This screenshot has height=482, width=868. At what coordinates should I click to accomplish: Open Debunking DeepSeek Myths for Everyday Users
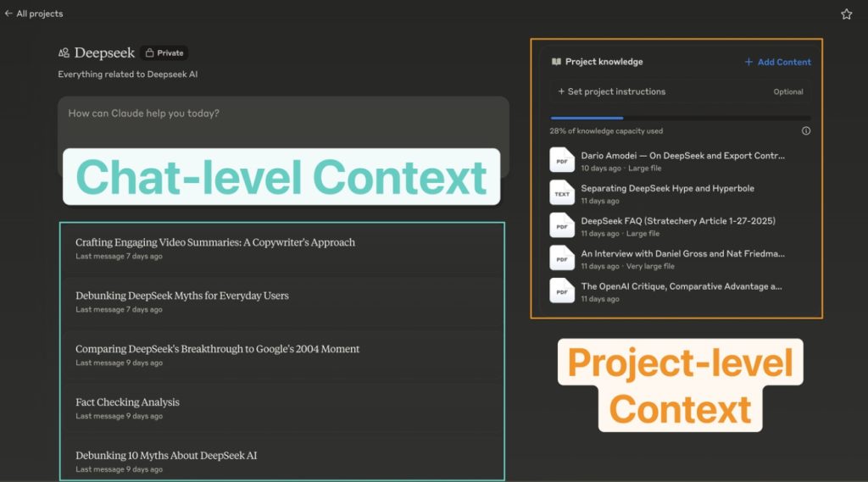pos(181,296)
